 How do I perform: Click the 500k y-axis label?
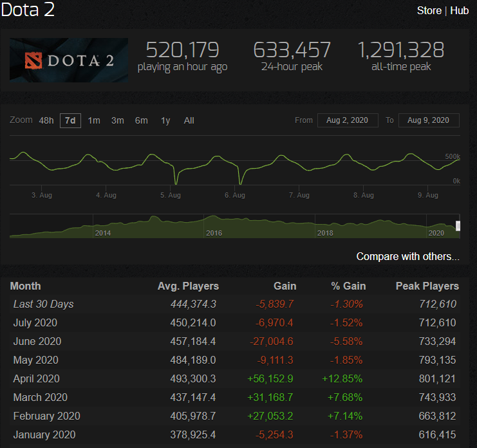click(453, 156)
